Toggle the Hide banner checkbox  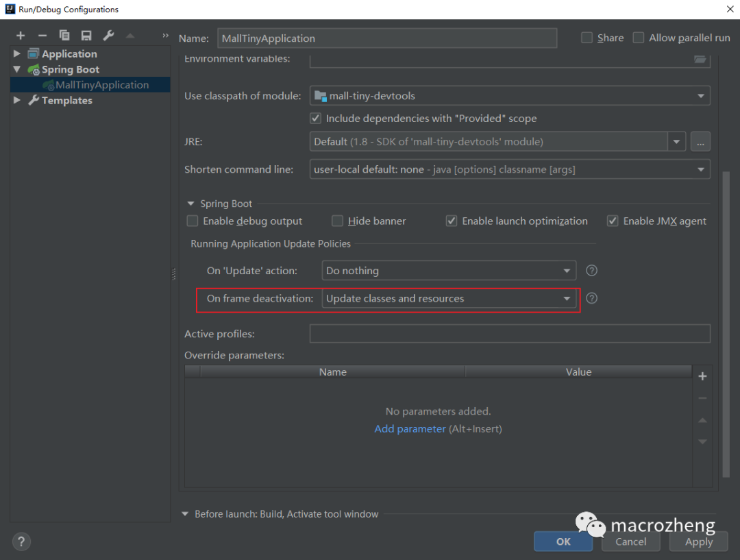(338, 221)
